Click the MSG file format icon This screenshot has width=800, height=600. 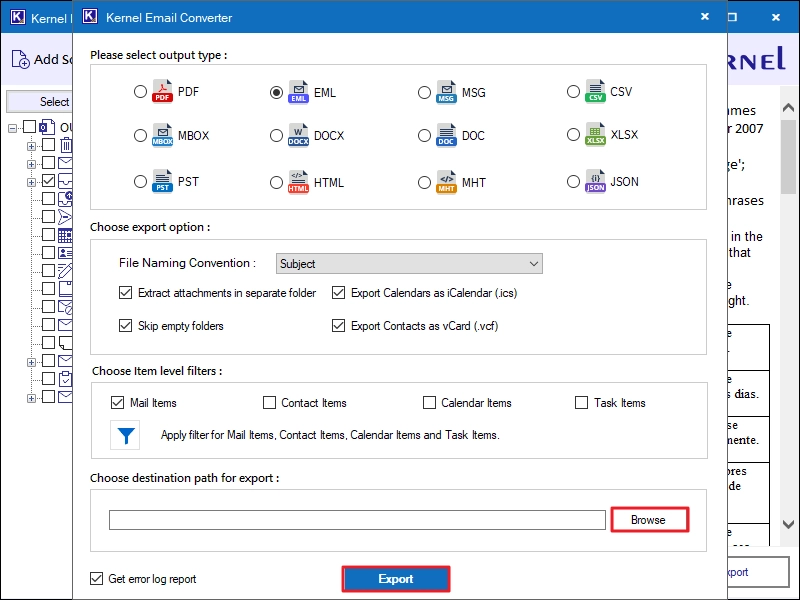[446, 92]
